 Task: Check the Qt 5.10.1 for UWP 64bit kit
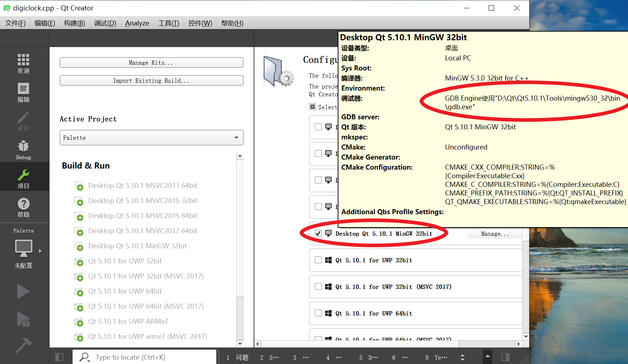pos(318,313)
